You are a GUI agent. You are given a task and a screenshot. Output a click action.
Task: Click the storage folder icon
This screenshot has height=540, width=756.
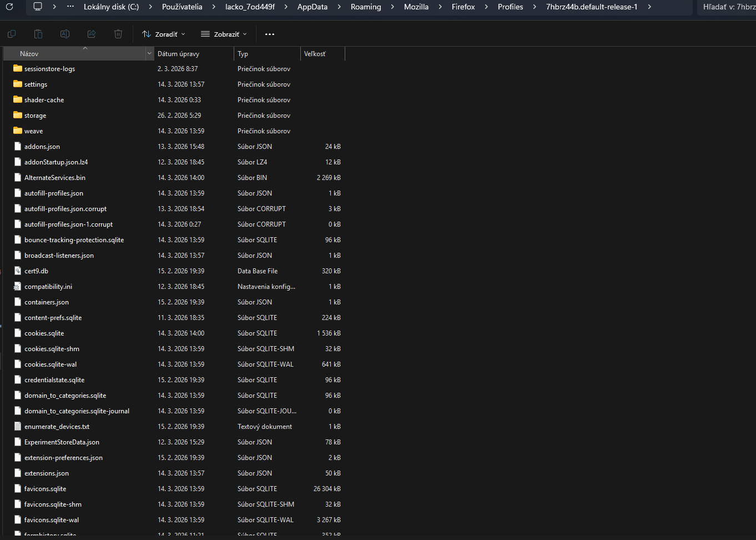tap(18, 116)
